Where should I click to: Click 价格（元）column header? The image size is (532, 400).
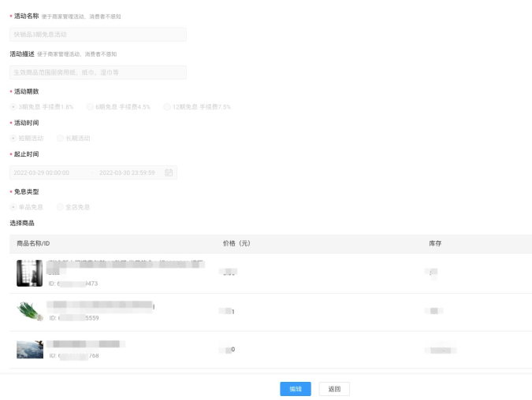tap(236, 243)
